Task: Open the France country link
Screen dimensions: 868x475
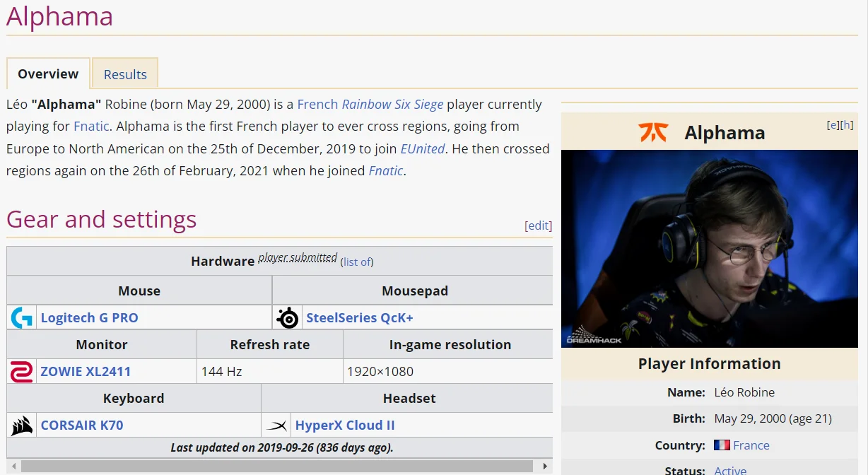Action: tap(751, 445)
